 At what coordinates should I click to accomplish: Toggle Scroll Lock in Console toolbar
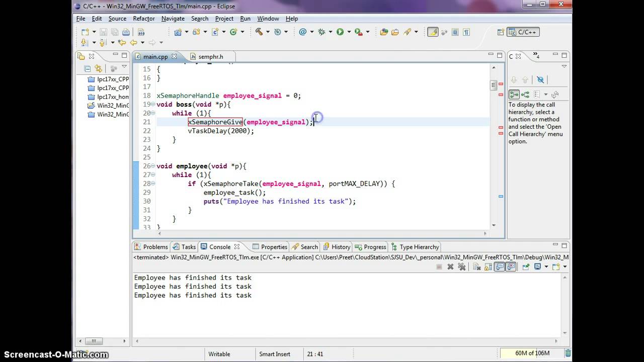[x=488, y=267]
